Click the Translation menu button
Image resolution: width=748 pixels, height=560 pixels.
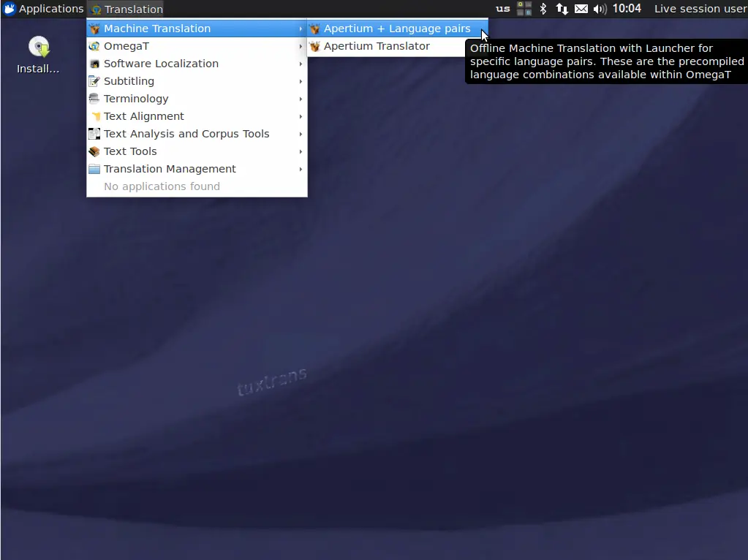point(126,9)
